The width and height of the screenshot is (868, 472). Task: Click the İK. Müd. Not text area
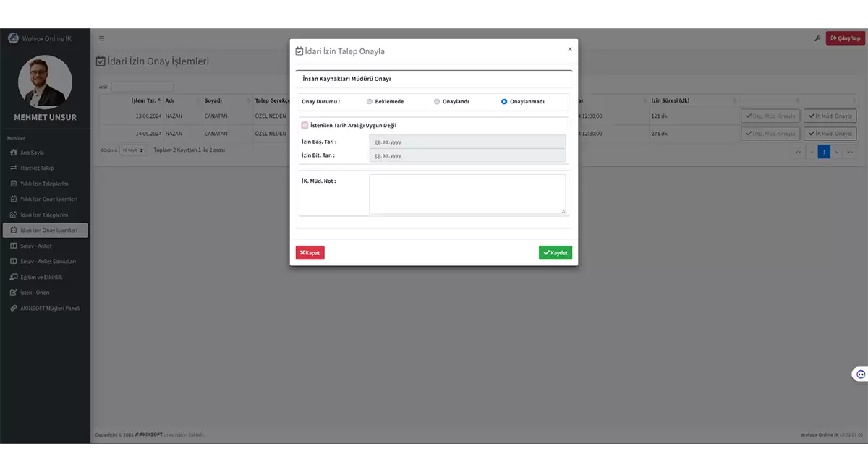(x=467, y=194)
